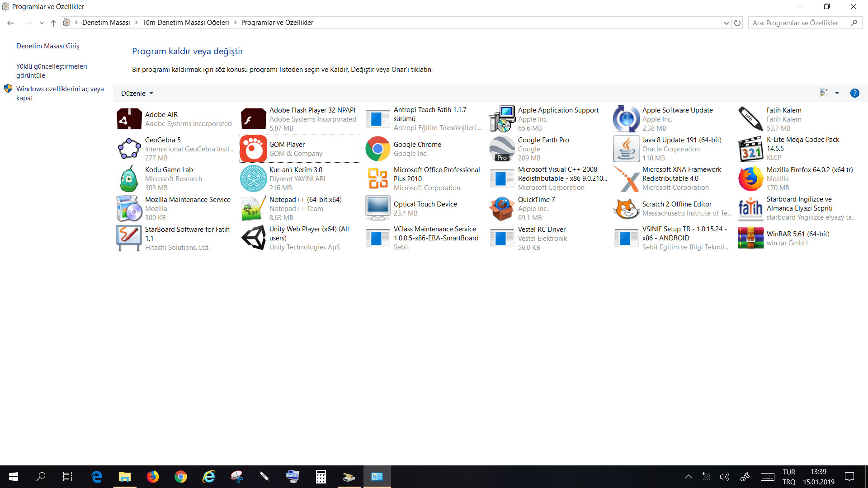Click the K-Lite Mega Codec Pack icon
868x488 pixels.
point(750,149)
